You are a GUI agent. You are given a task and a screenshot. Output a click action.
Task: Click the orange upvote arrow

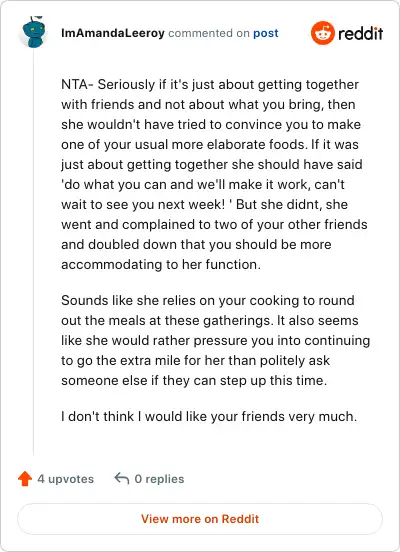pos(25,479)
